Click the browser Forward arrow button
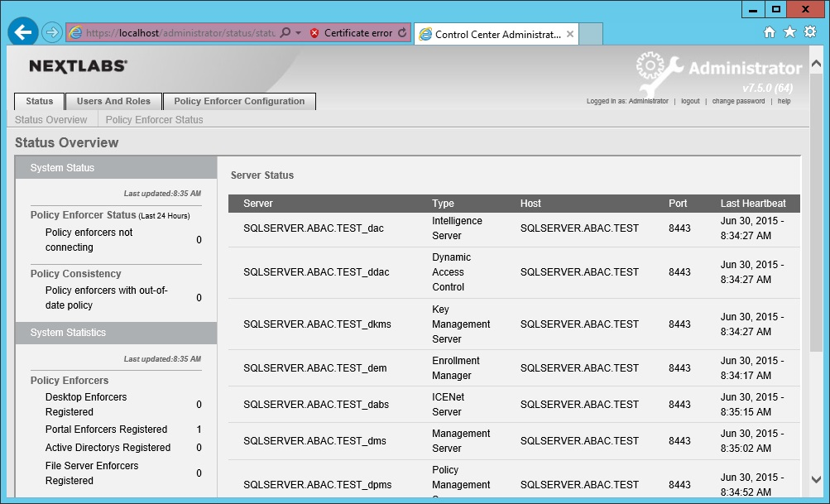The width and height of the screenshot is (830, 504). pyautogui.click(x=52, y=33)
